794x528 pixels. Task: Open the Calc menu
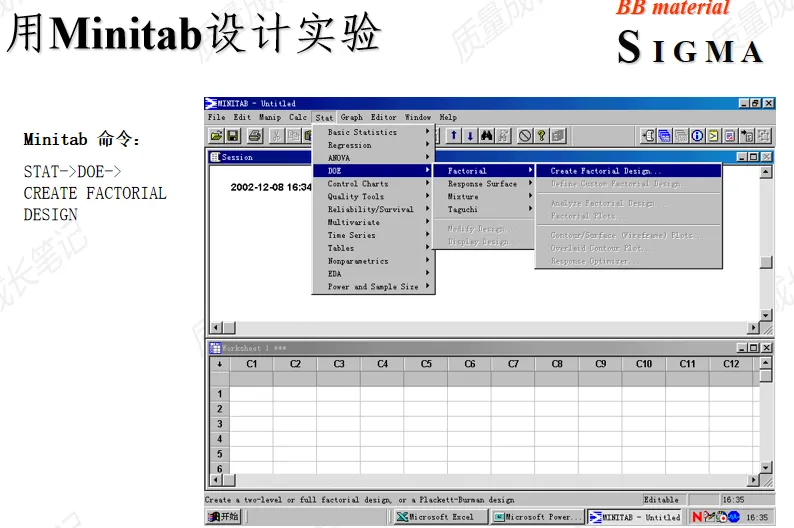pos(298,117)
